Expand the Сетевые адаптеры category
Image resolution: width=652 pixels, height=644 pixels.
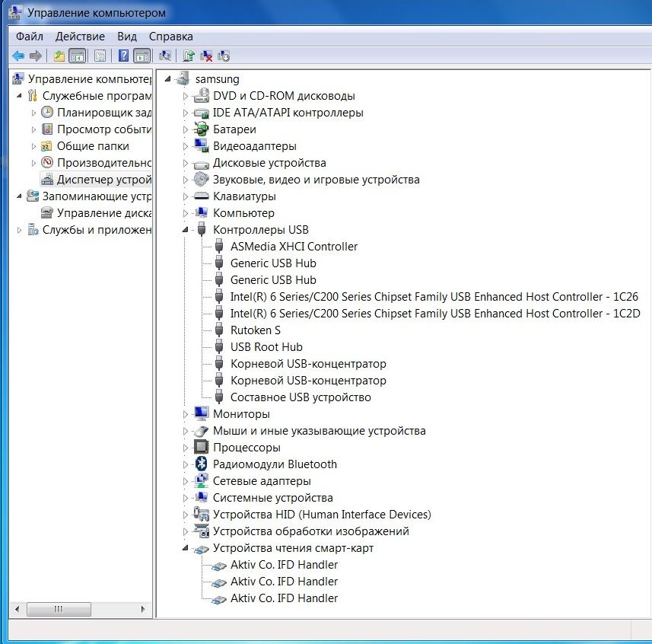tap(185, 481)
